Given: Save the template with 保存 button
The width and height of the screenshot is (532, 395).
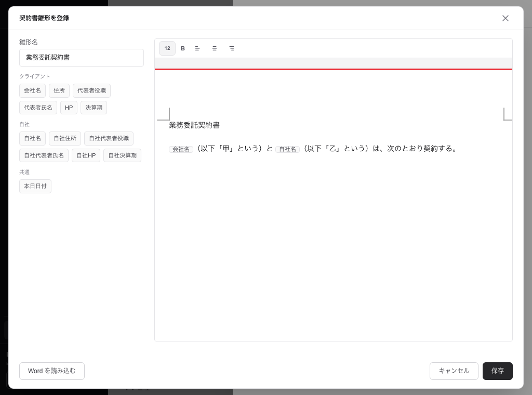Looking at the screenshot, I should pos(497,371).
